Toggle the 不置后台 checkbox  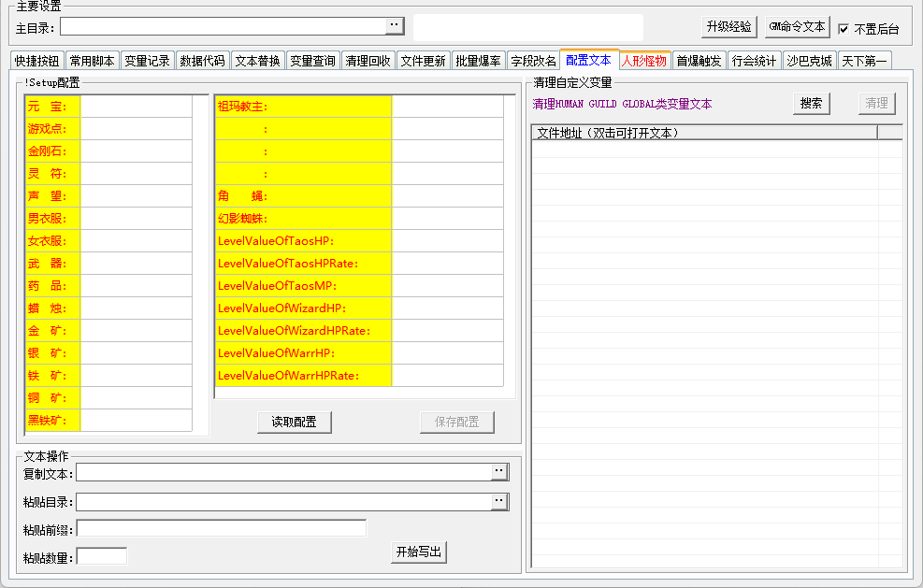(x=844, y=29)
